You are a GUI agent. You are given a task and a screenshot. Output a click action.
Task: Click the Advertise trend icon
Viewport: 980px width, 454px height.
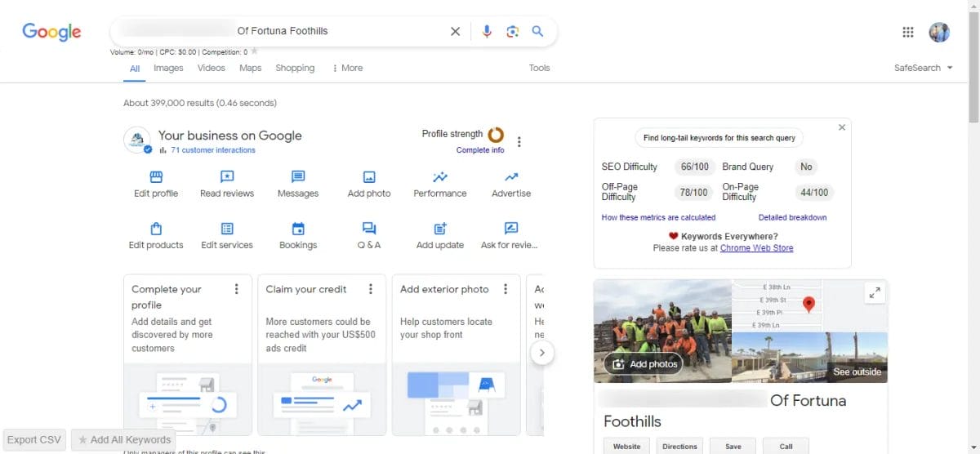tap(511, 177)
